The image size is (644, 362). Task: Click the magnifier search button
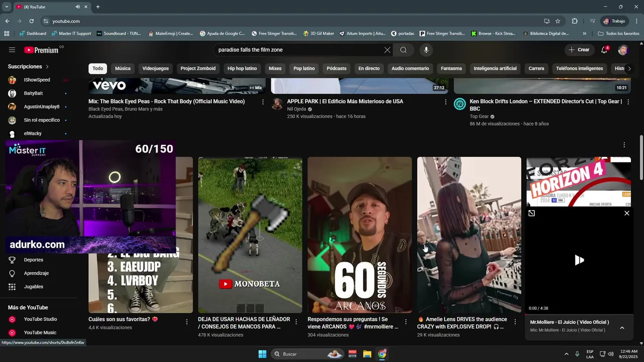pyautogui.click(x=404, y=50)
